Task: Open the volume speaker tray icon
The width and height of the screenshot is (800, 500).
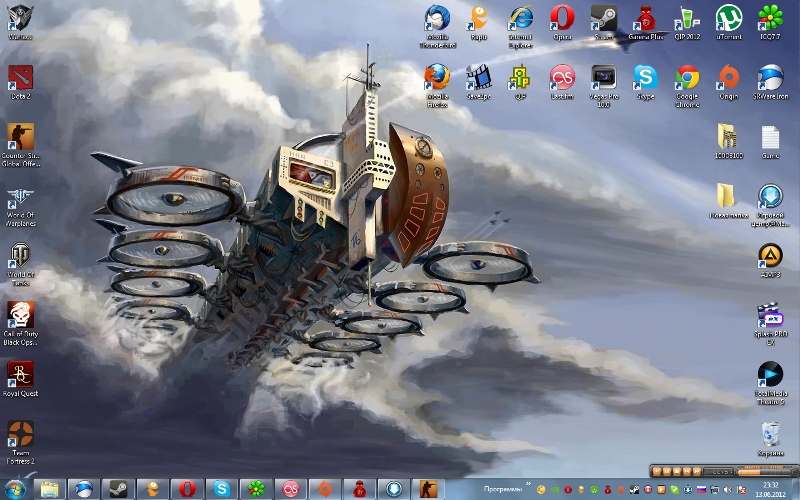Action: [x=728, y=490]
